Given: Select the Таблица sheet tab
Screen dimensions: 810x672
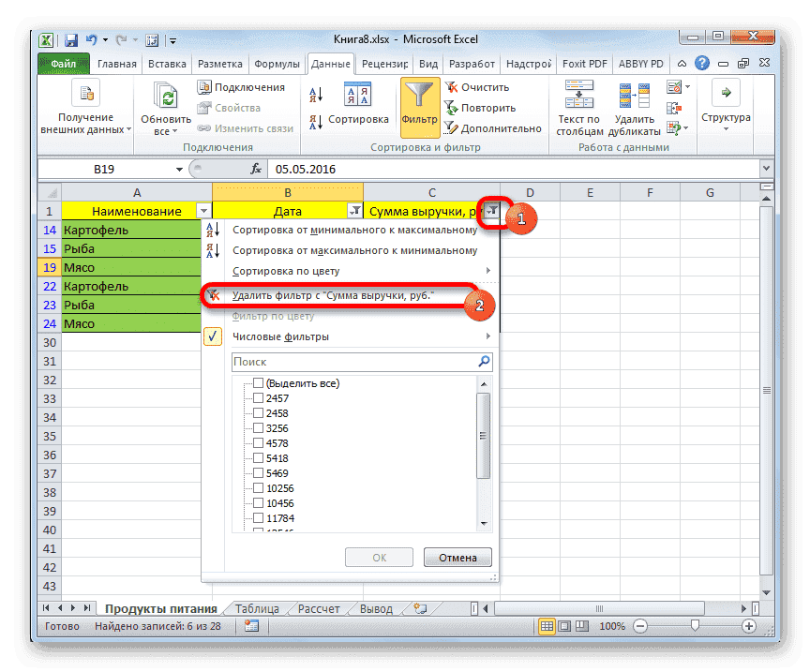Looking at the screenshot, I should pos(257,607).
